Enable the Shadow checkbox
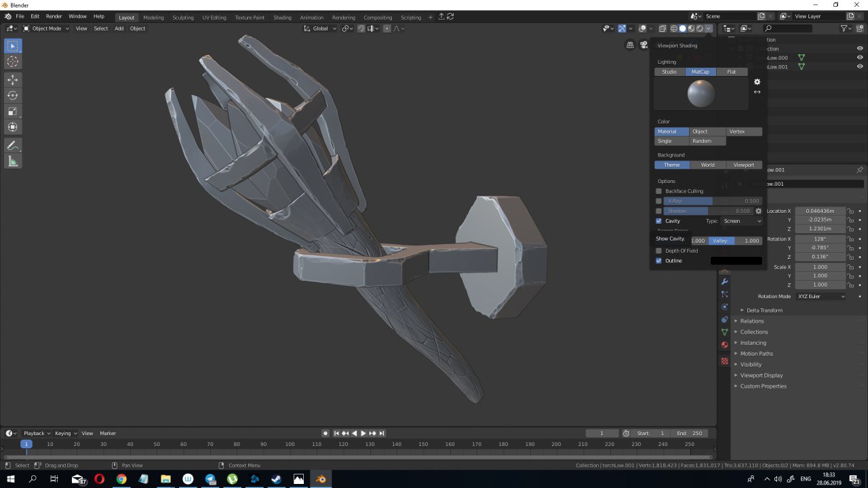Image resolution: width=868 pixels, height=488 pixels. 658,211
